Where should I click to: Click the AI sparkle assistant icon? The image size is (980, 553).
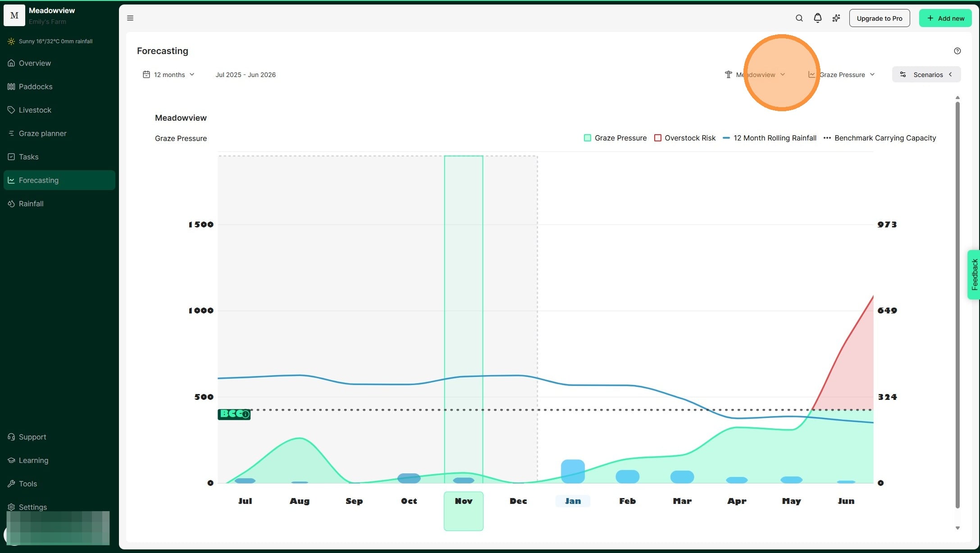click(836, 18)
